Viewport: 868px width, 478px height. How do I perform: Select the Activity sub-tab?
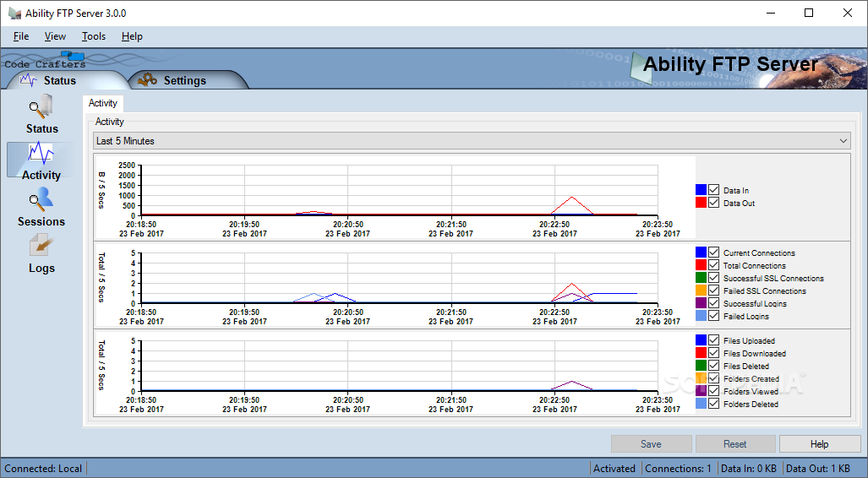(103, 103)
